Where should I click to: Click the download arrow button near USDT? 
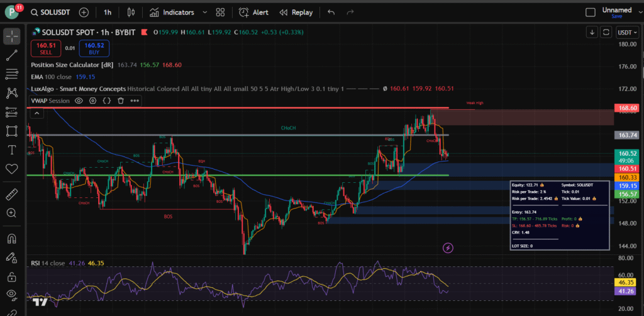[x=592, y=33]
